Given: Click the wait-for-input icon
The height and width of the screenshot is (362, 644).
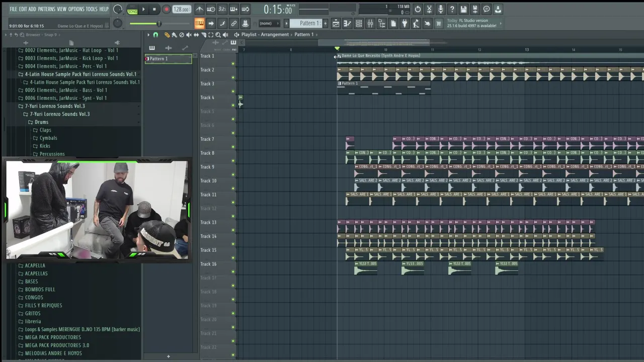Looking at the screenshot, I should click(x=211, y=9).
